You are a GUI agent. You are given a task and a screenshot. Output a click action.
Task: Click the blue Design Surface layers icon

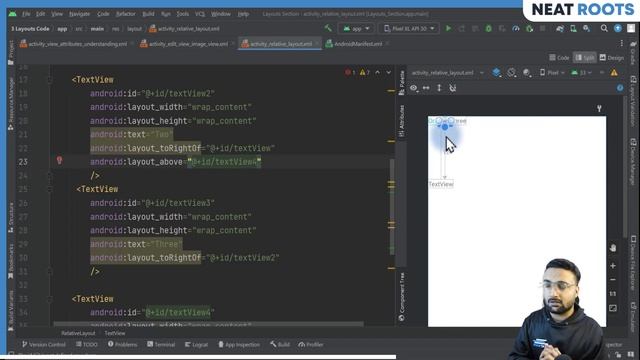[x=496, y=73]
